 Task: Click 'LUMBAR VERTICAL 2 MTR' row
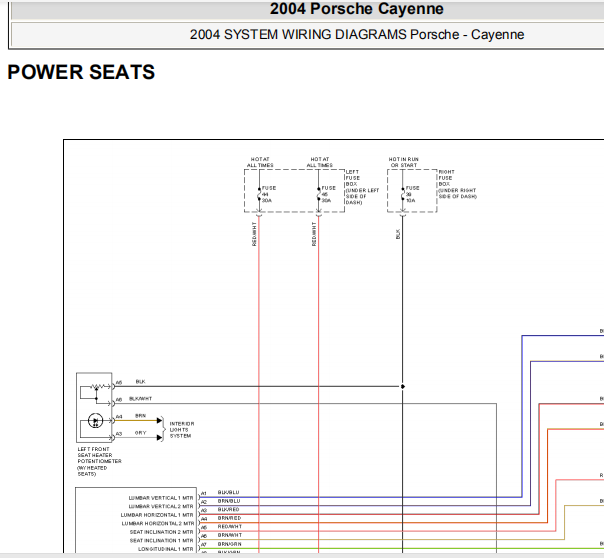(x=161, y=506)
